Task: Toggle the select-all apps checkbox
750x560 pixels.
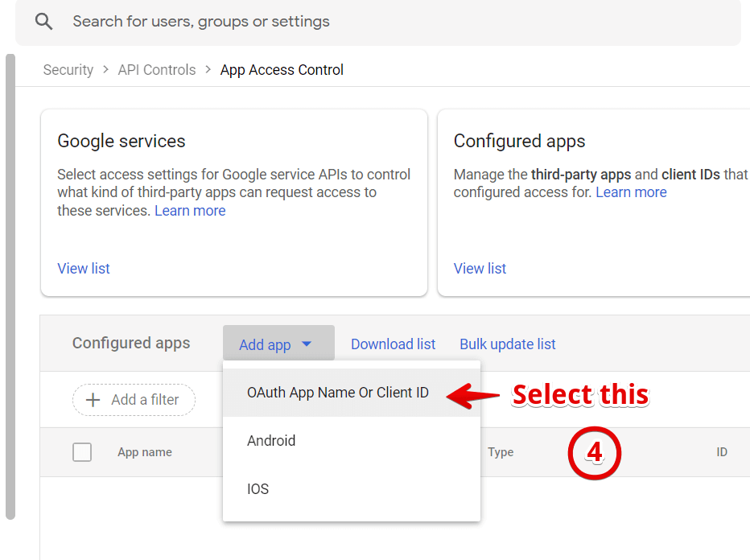Action: pos(82,452)
